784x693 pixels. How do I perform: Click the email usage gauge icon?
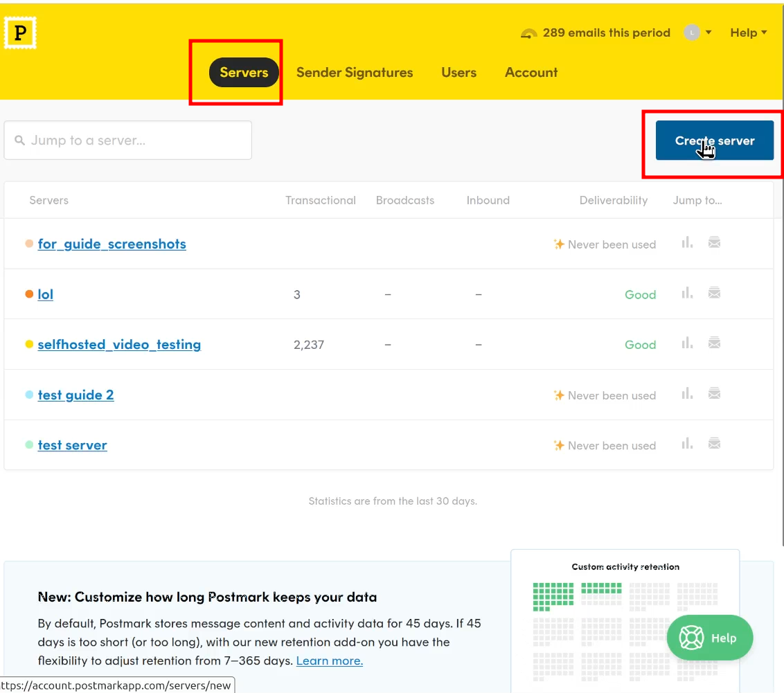528,33
